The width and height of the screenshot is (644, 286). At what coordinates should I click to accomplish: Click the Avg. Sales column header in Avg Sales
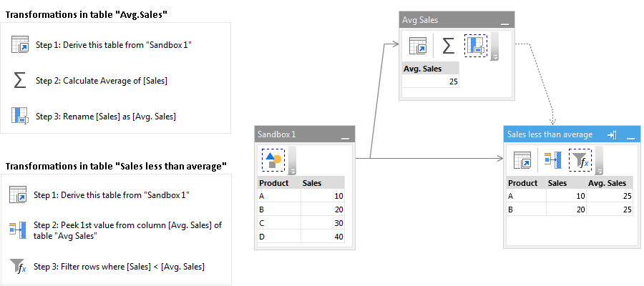click(430, 69)
